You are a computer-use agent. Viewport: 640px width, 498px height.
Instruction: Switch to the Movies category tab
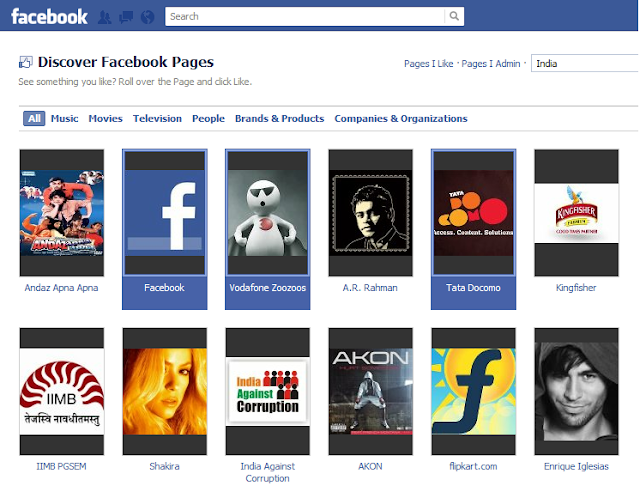coord(105,118)
